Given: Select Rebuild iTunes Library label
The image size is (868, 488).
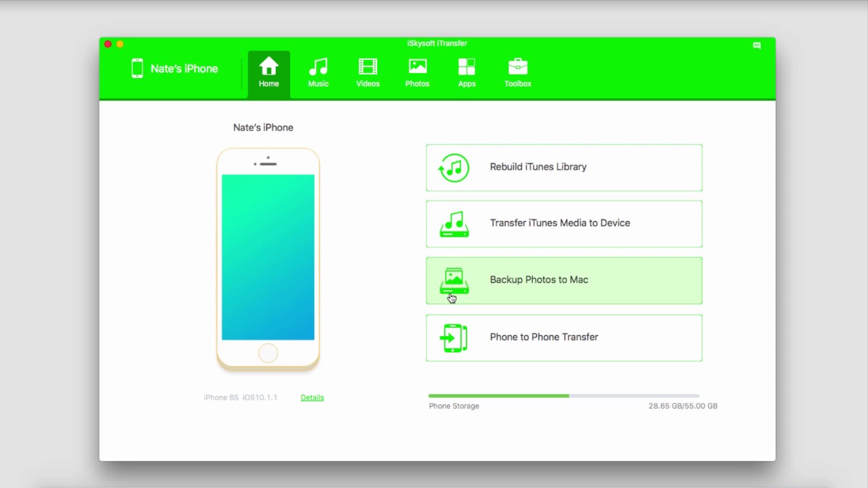Looking at the screenshot, I should point(538,167).
